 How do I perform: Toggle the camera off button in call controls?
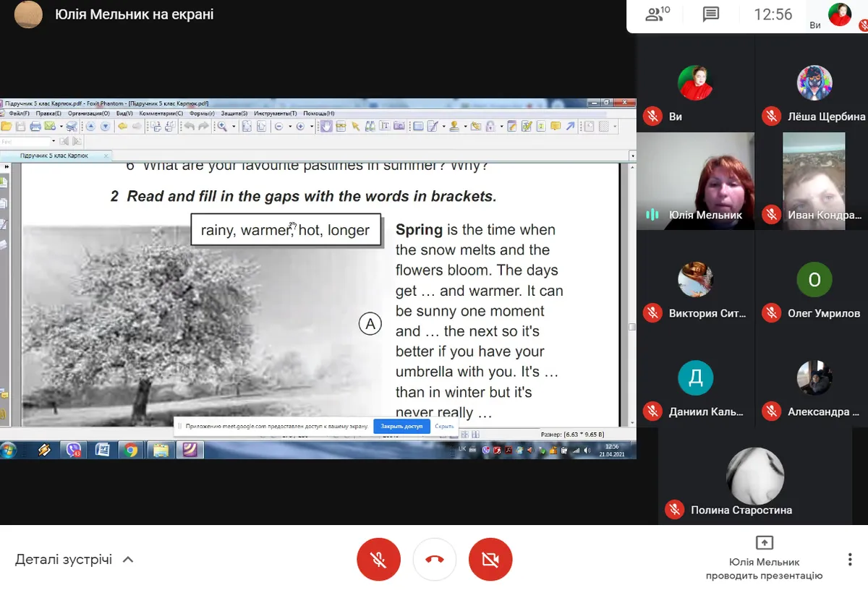(490, 560)
